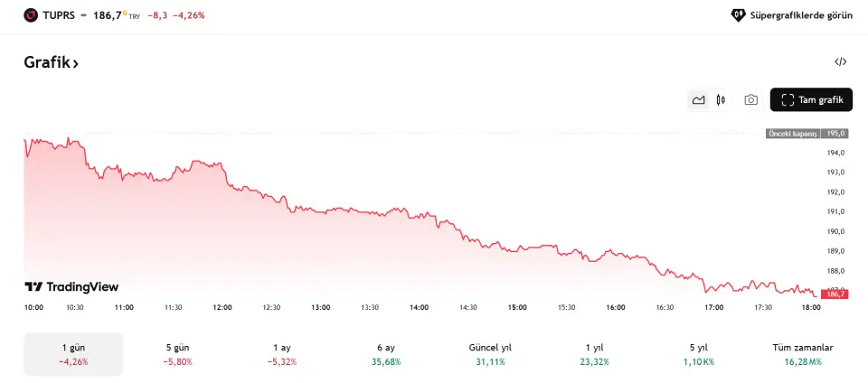Select the Güncel yıl range
This screenshot has height=383, width=868.
coord(490,353)
